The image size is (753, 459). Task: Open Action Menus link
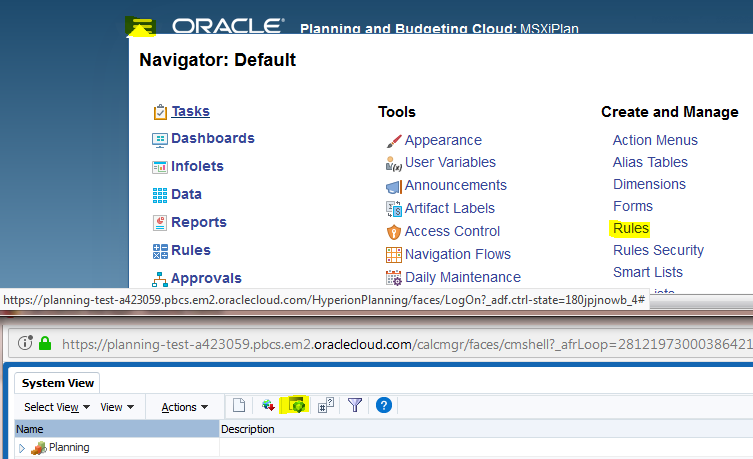coord(655,140)
